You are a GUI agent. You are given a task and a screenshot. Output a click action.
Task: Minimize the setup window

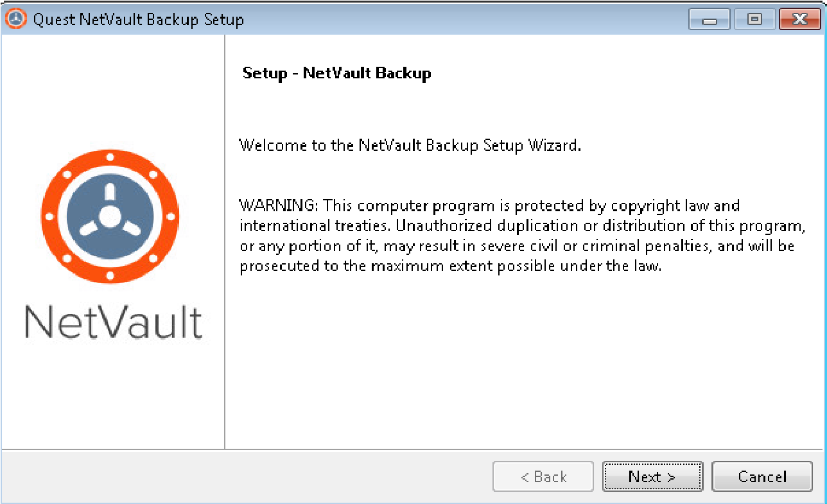coord(710,20)
